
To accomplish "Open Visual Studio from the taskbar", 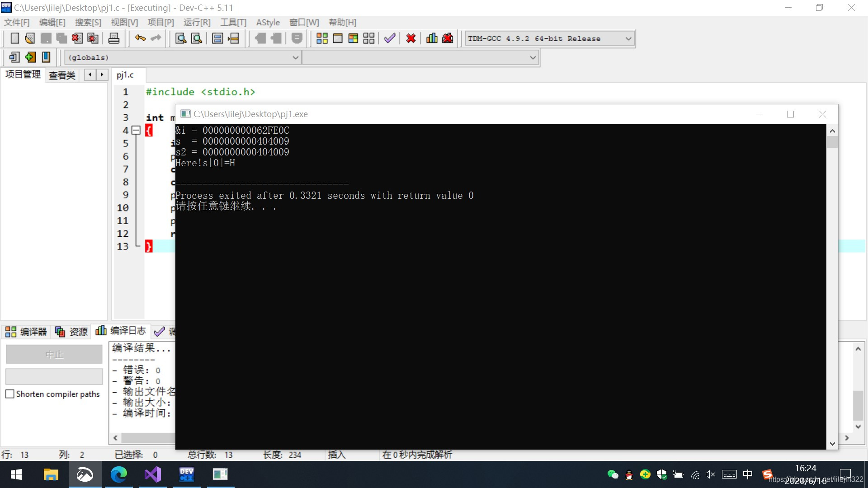I will pos(153,474).
